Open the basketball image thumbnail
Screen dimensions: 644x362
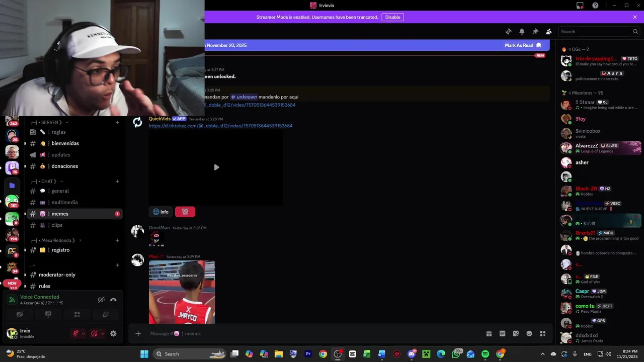182,292
